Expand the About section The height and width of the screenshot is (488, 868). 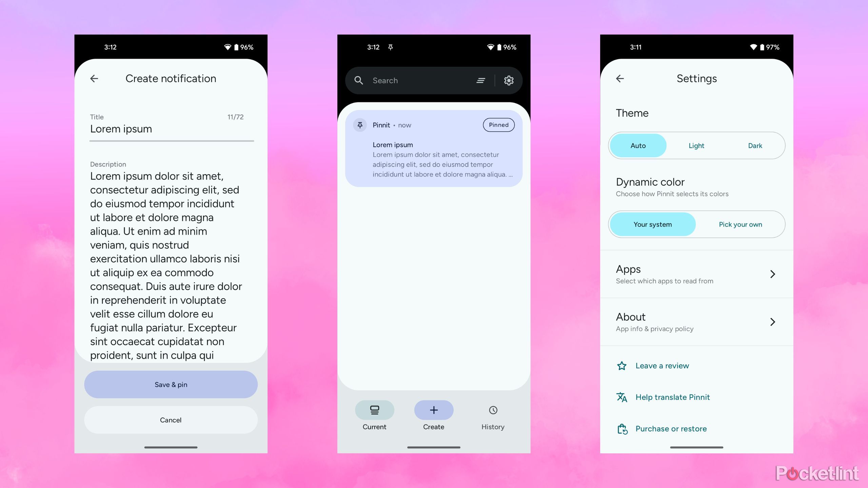click(x=697, y=322)
